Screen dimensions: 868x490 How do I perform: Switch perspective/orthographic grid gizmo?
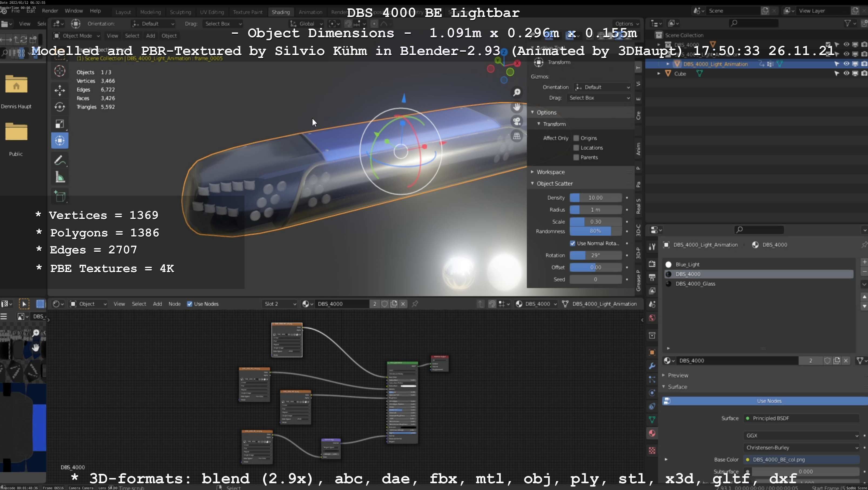516,136
